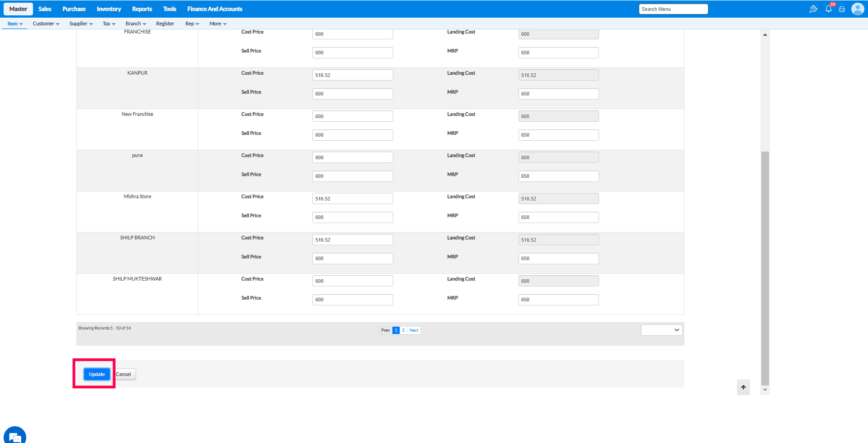Open the chat support bubble icon
Screen dimensions: 868x443
(15, 437)
